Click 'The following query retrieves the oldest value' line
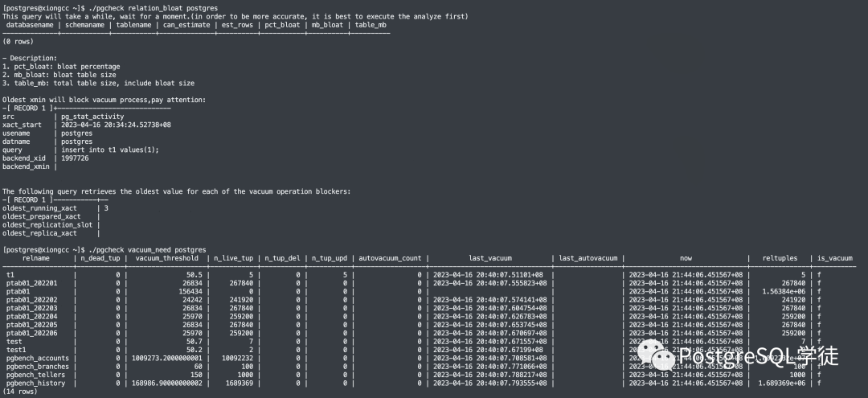Image resolution: width=868 pixels, height=398 pixels. (177, 191)
